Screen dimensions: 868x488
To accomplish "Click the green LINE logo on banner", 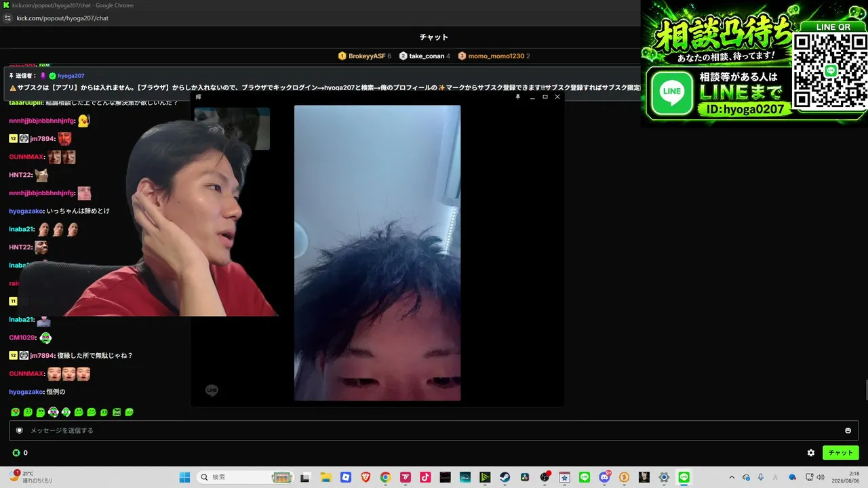I will 672,91.
